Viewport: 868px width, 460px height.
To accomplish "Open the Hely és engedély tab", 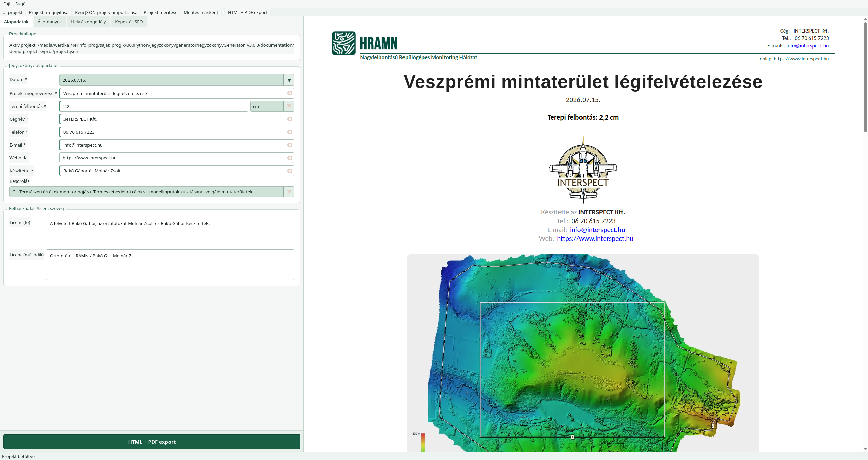I will 88,22.
